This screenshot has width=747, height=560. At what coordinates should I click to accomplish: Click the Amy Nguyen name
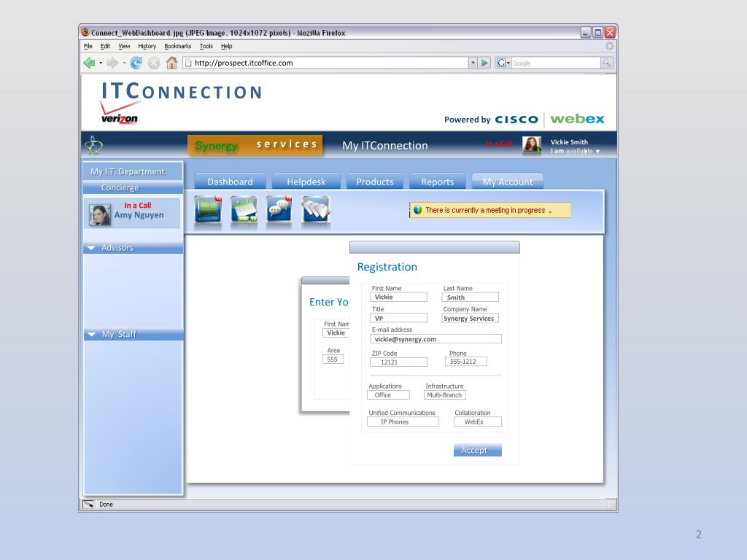pyautogui.click(x=139, y=215)
